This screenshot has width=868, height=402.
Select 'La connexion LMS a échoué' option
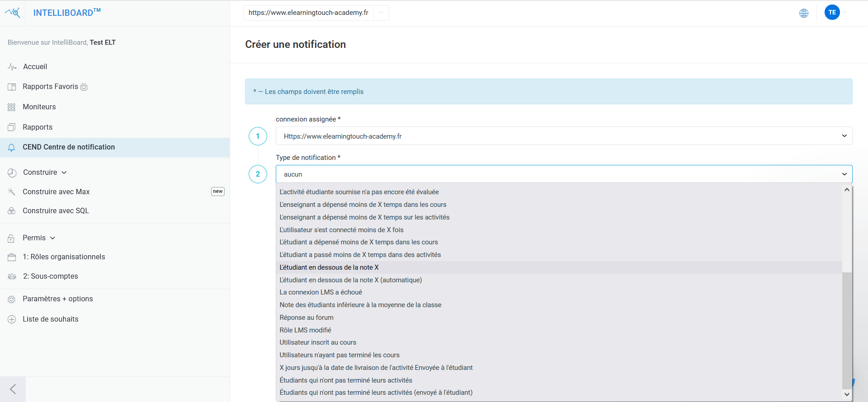coord(321,292)
